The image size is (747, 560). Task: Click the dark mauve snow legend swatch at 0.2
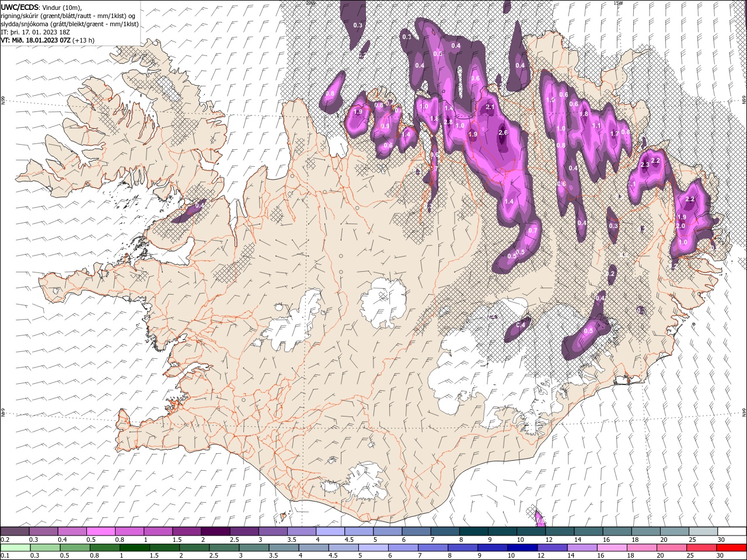[15, 531]
